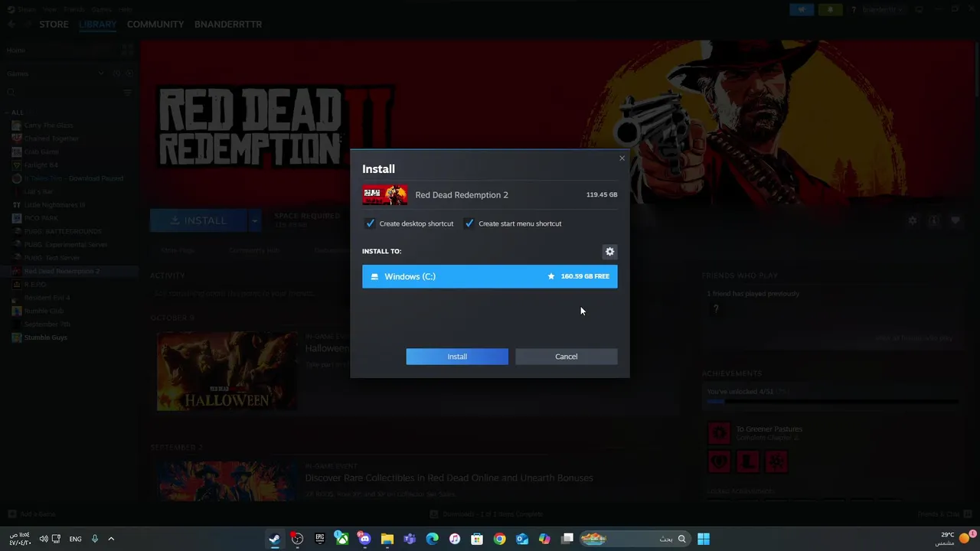Open the LIBRARY tab in Steam
This screenshot has width=980, height=551.
[x=97, y=24]
